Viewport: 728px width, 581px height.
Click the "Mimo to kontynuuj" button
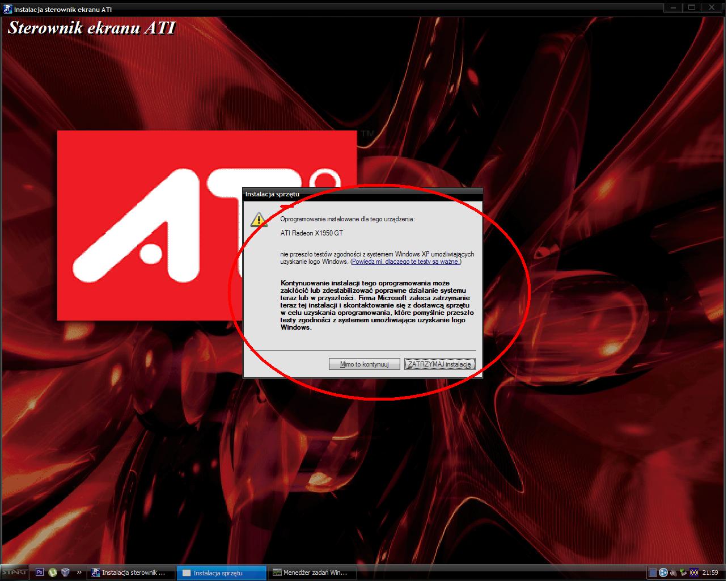364,364
